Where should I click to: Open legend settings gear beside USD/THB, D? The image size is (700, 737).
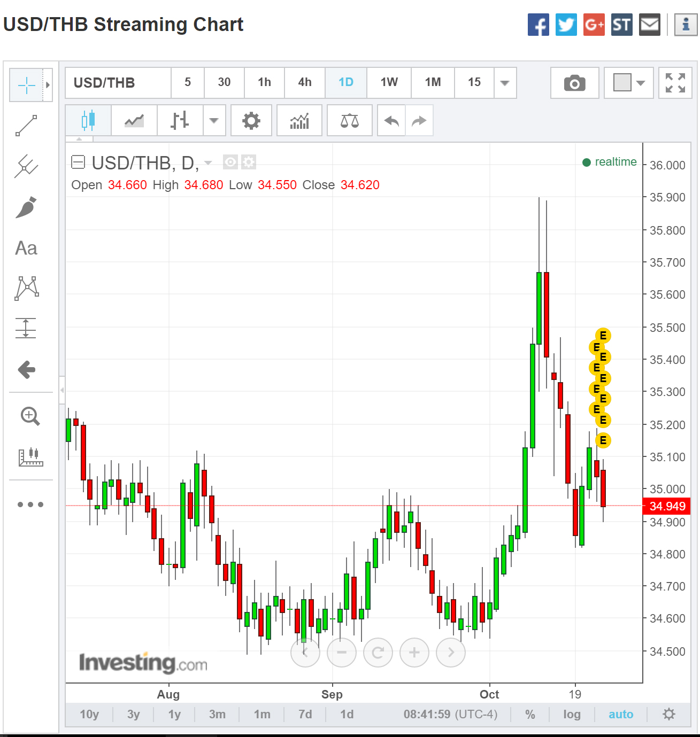click(249, 162)
